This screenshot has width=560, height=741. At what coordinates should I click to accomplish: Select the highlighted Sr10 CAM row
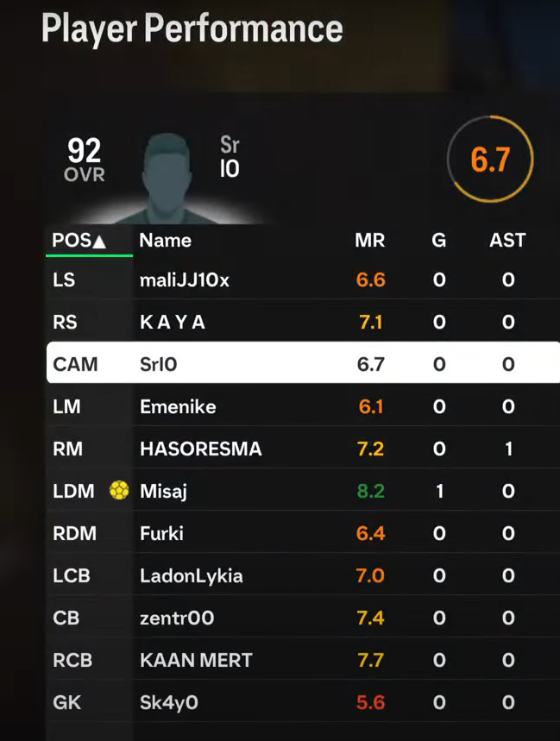(x=303, y=363)
